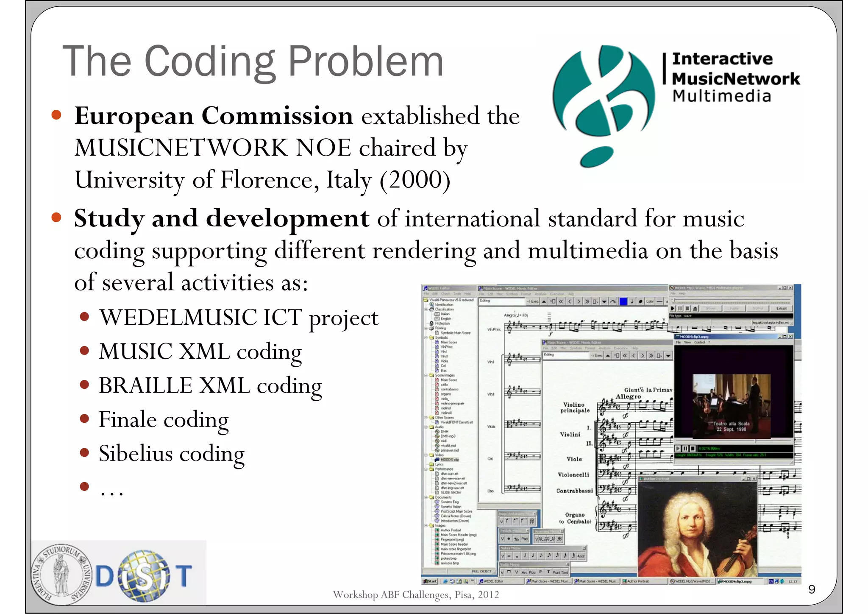
Task: Pause the WEDEL Mp3/Wave/MIDI player
Action: click(x=680, y=308)
